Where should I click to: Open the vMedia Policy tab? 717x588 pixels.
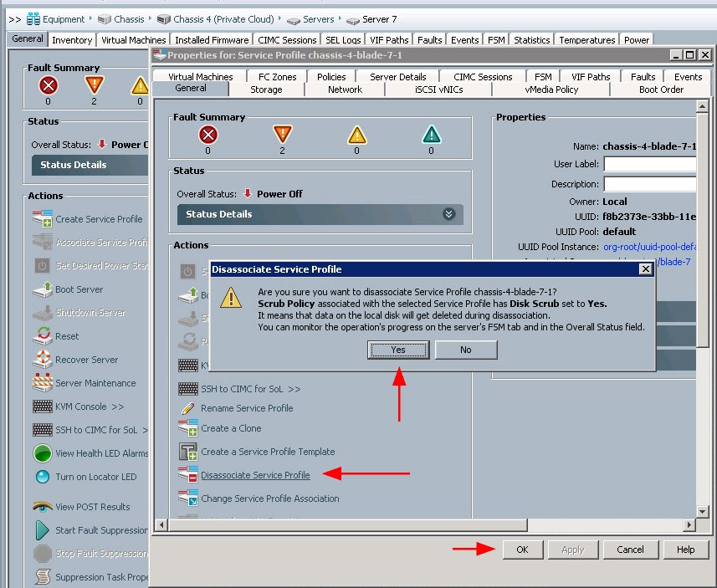pos(551,89)
